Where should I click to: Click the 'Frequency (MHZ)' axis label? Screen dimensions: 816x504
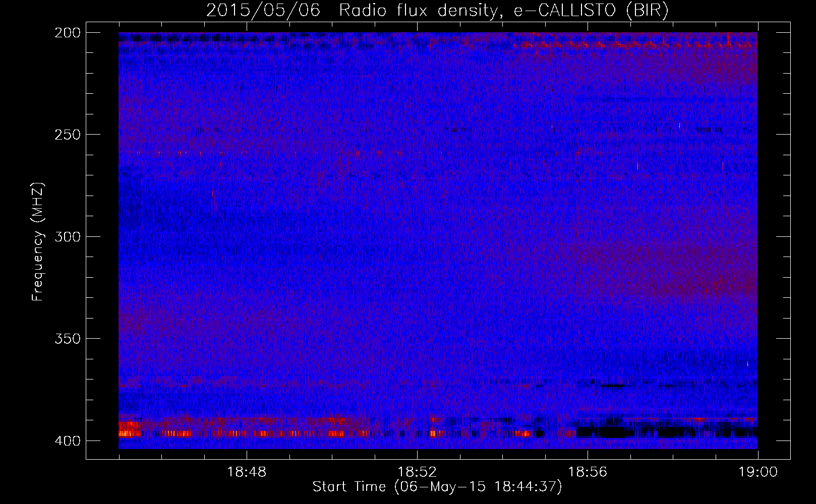[38, 241]
